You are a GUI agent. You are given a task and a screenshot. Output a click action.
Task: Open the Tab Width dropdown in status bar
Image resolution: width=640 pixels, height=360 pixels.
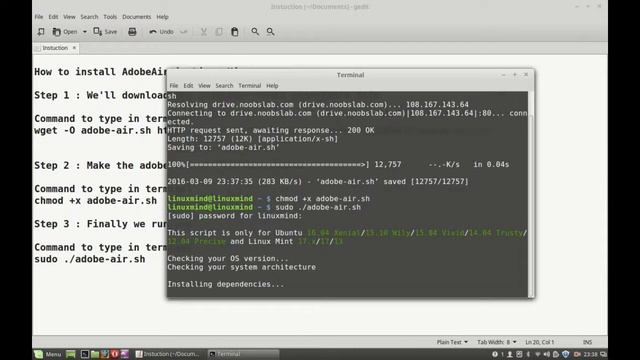[x=497, y=342]
